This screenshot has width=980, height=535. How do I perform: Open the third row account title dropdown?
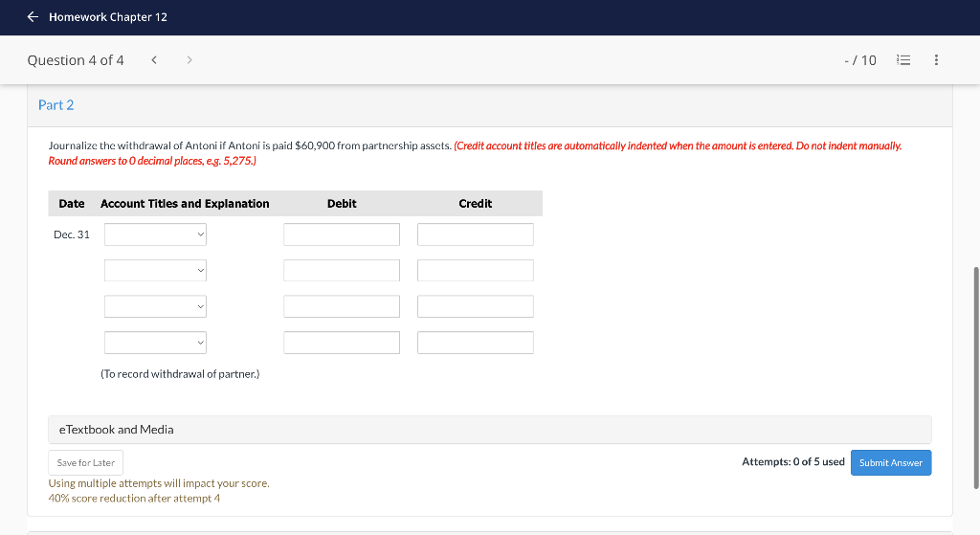coord(156,306)
